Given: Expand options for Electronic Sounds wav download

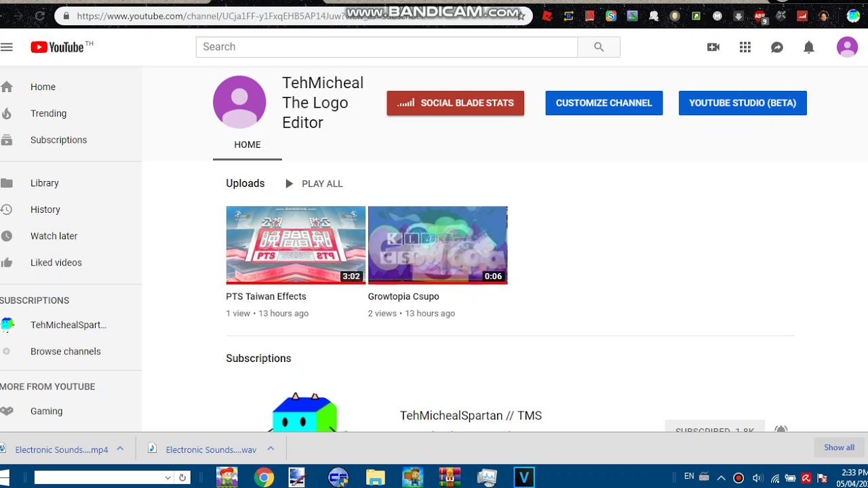Looking at the screenshot, I should click(271, 449).
